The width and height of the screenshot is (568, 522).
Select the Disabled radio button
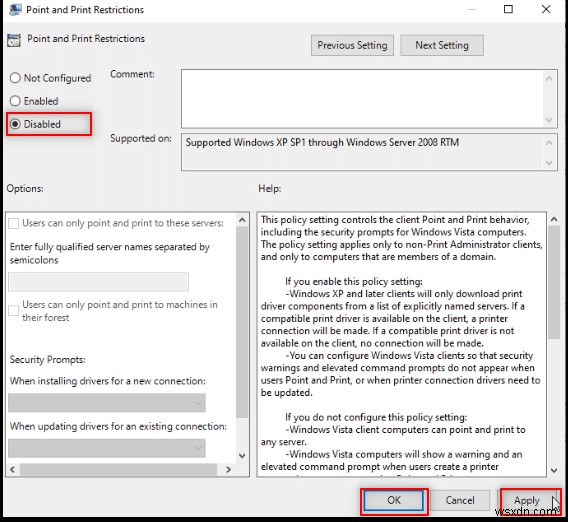pos(15,124)
